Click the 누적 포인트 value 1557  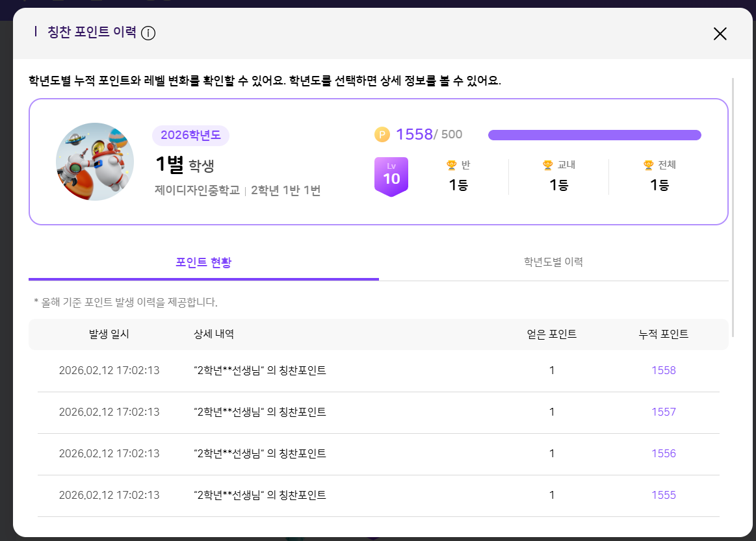(x=664, y=412)
